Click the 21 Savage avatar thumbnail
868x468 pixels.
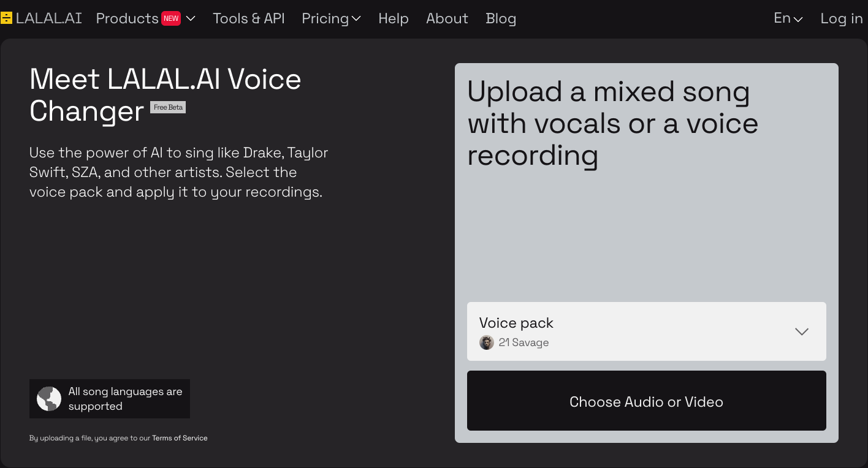[x=487, y=342]
